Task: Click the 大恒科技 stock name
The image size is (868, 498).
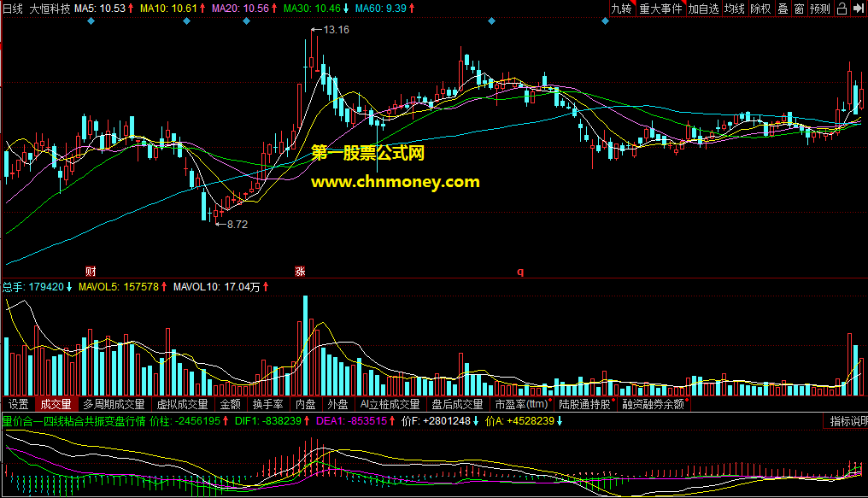Action: coord(50,9)
